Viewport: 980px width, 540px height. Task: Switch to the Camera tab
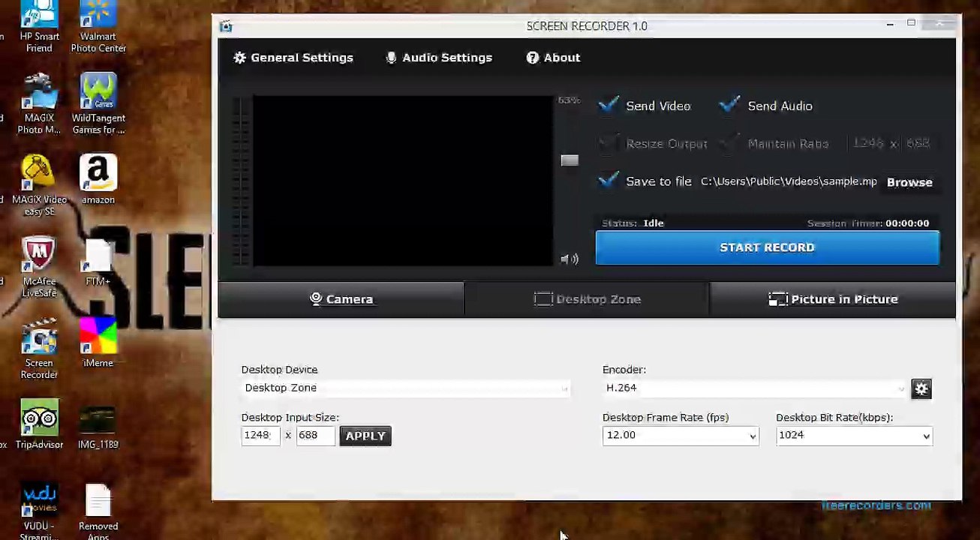coord(341,299)
